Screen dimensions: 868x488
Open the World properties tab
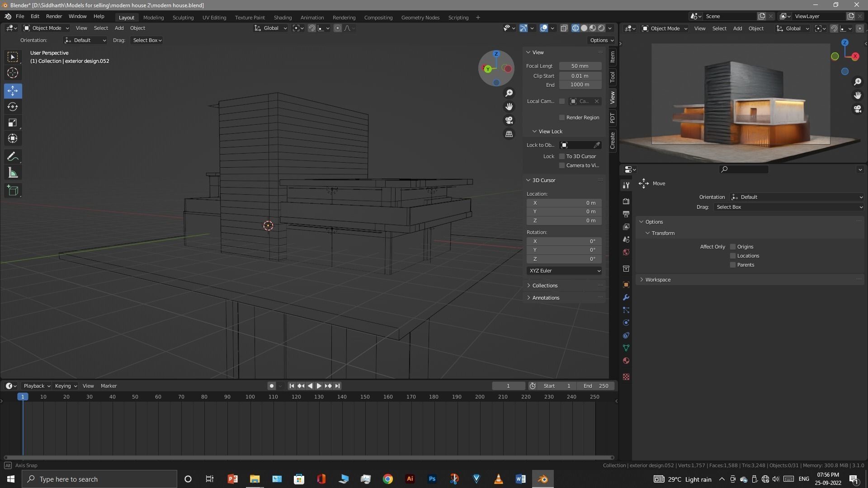coord(626,252)
